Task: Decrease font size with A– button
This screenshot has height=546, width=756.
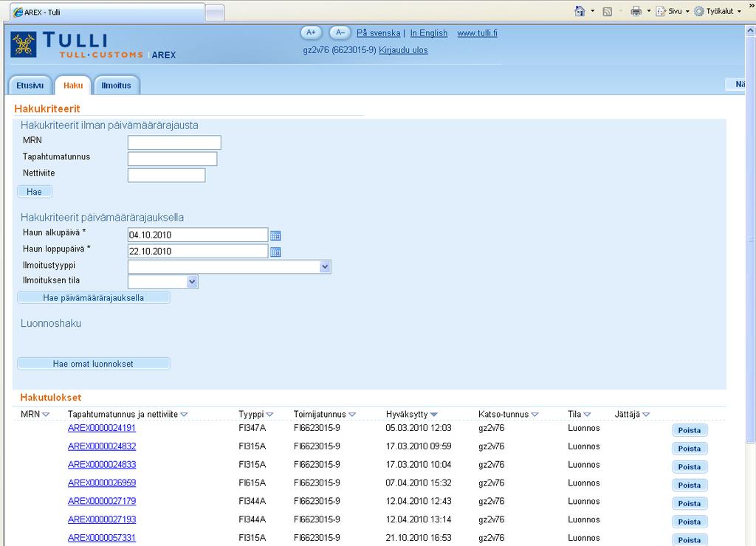Action: pos(340,32)
